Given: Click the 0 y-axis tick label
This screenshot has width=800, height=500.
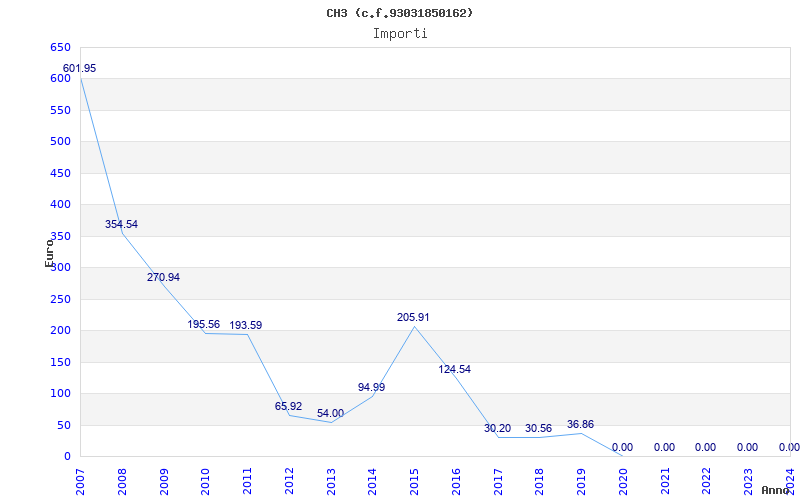Looking at the screenshot, I should tap(67, 457).
